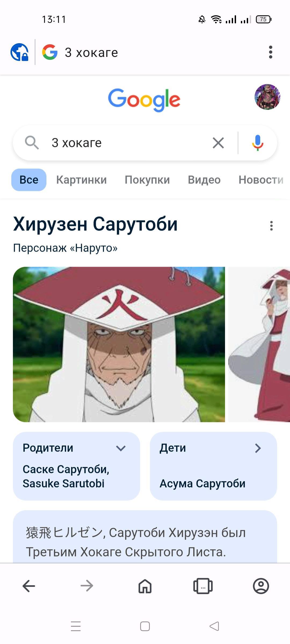Open the browser tabs switcher
This screenshot has height=644, width=290.
point(203,586)
